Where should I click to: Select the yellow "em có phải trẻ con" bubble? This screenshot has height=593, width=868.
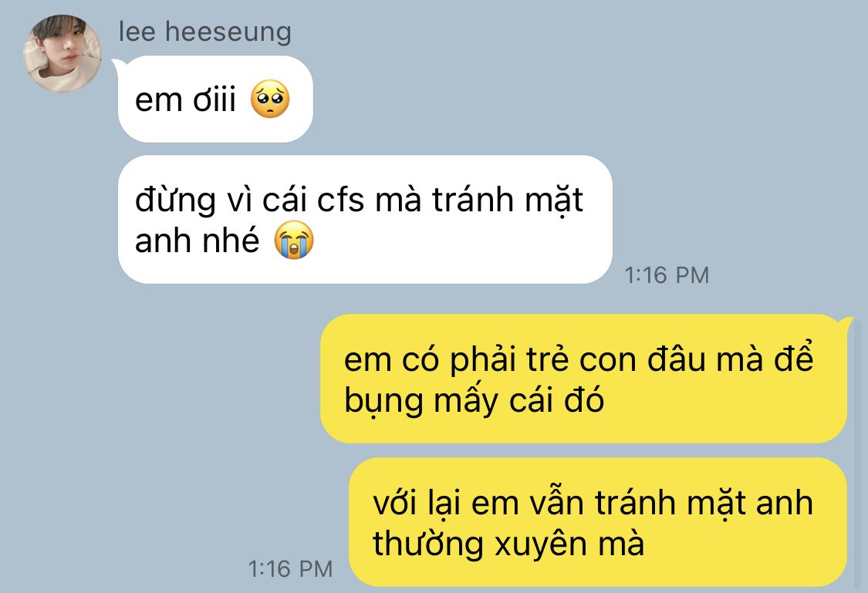(583, 379)
